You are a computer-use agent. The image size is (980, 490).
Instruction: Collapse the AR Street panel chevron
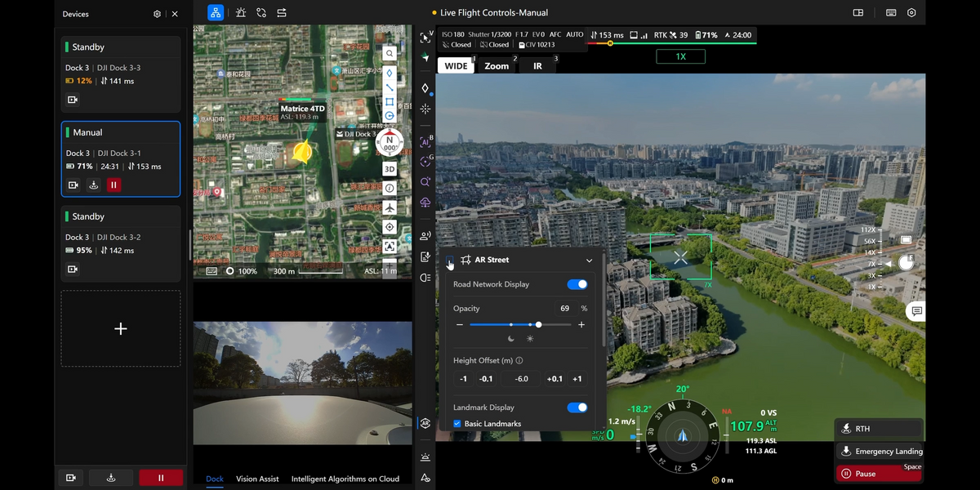589,261
